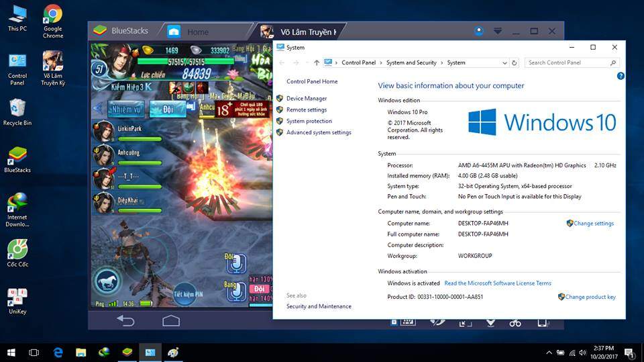
Task: Tap the horse mount icon in game
Action: (x=107, y=281)
